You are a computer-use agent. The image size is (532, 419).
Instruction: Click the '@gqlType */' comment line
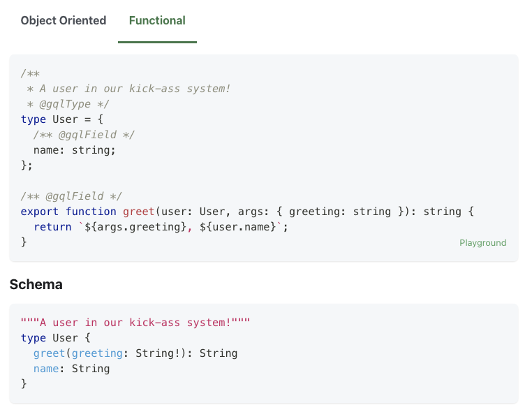(68, 104)
